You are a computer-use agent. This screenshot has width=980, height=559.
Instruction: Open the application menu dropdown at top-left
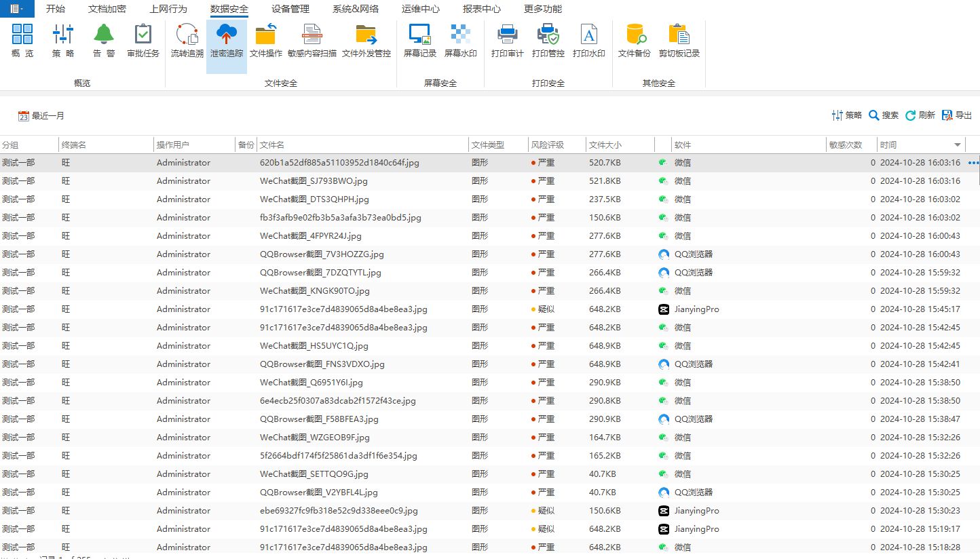click(x=16, y=9)
